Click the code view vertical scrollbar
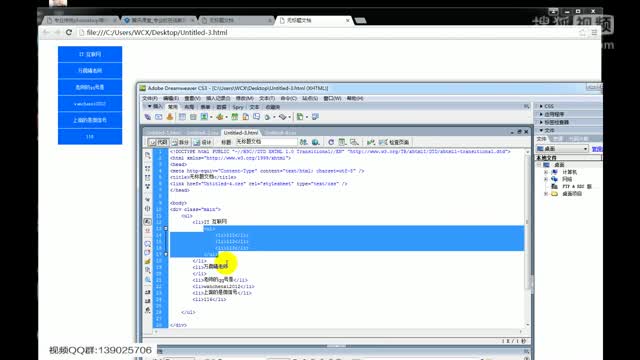 point(527,239)
